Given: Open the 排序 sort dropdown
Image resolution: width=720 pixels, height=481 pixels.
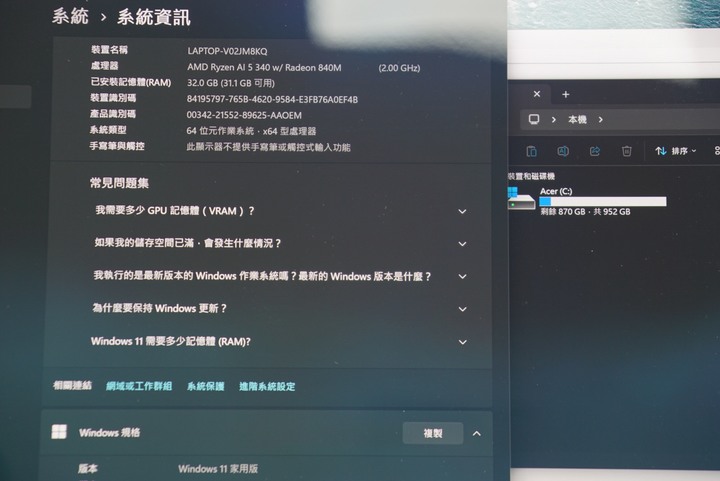Looking at the screenshot, I should pos(676,151).
